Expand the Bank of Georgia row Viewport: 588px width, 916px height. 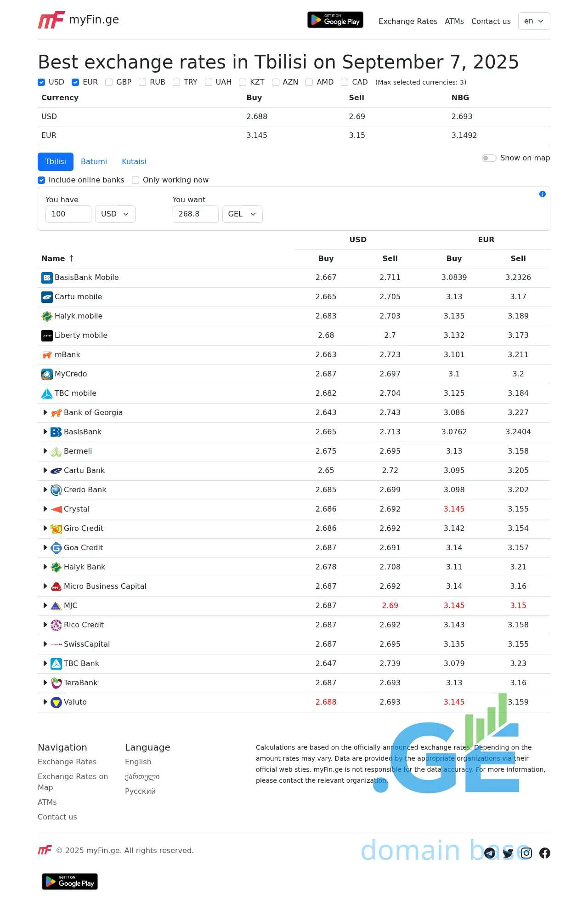tap(45, 413)
